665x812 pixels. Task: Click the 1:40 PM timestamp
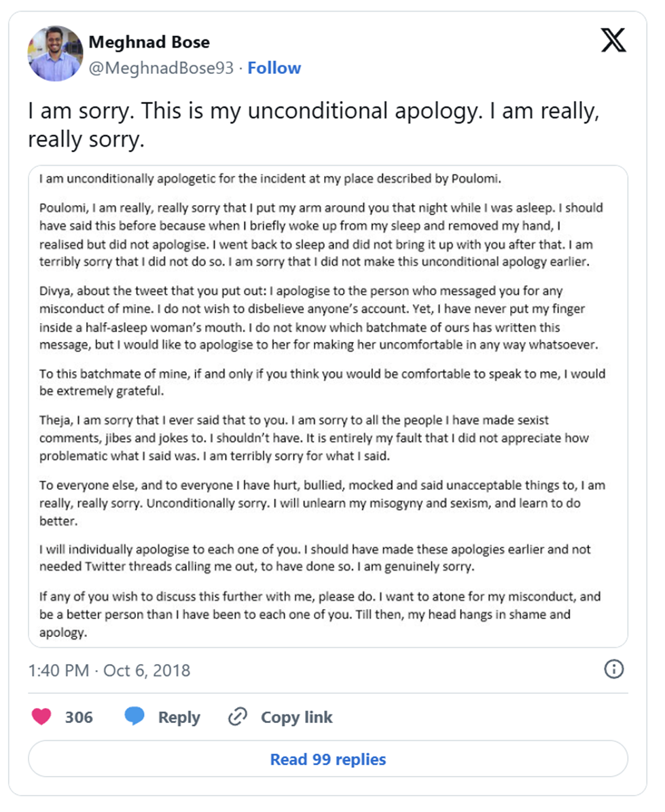58,671
